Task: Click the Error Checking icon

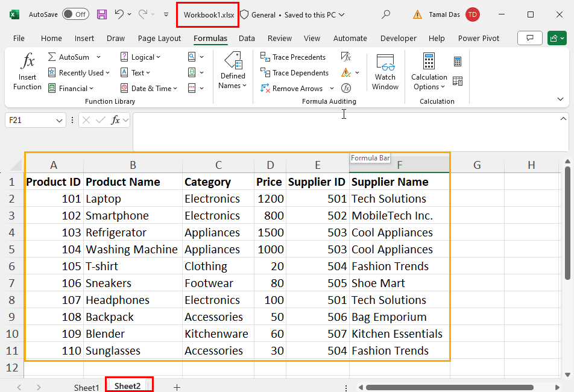Action: pyautogui.click(x=346, y=72)
